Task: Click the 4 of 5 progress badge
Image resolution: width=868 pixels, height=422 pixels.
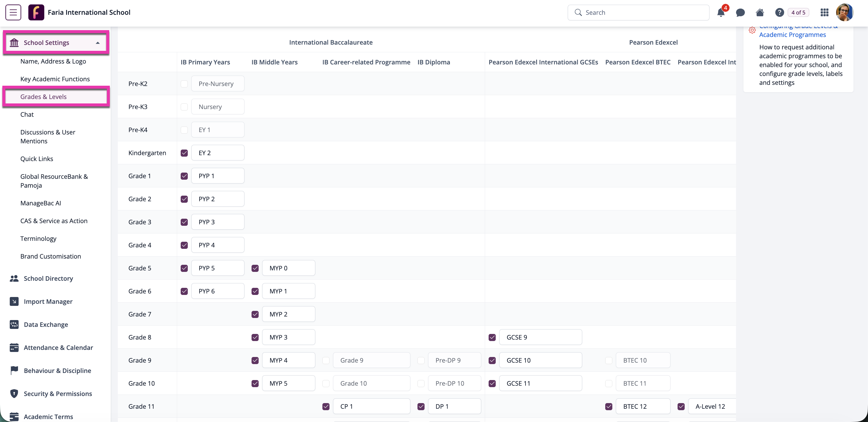Action: (x=798, y=12)
